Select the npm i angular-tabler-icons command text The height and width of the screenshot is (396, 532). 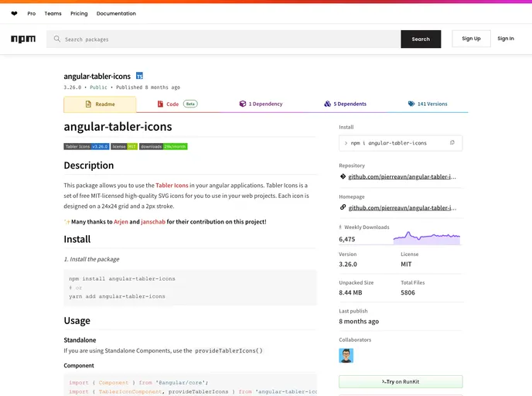pos(388,143)
